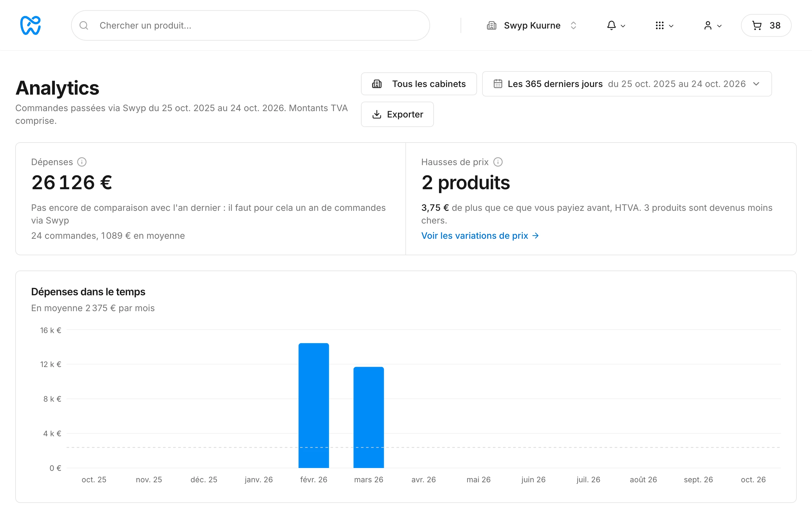Click the calendar icon in date picker
Screen dimensions: 812x508
pyautogui.click(x=498, y=84)
